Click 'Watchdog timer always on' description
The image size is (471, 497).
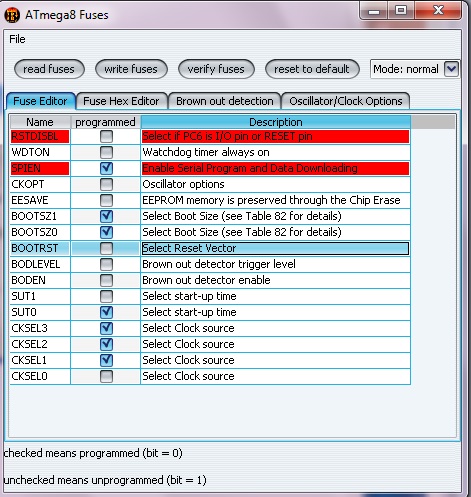click(275, 152)
